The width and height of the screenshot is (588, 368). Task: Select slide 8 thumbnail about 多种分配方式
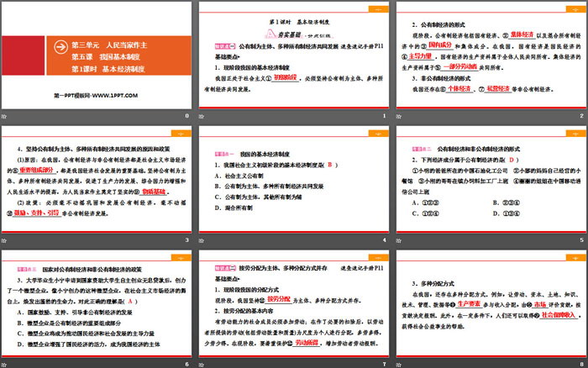coord(491,303)
